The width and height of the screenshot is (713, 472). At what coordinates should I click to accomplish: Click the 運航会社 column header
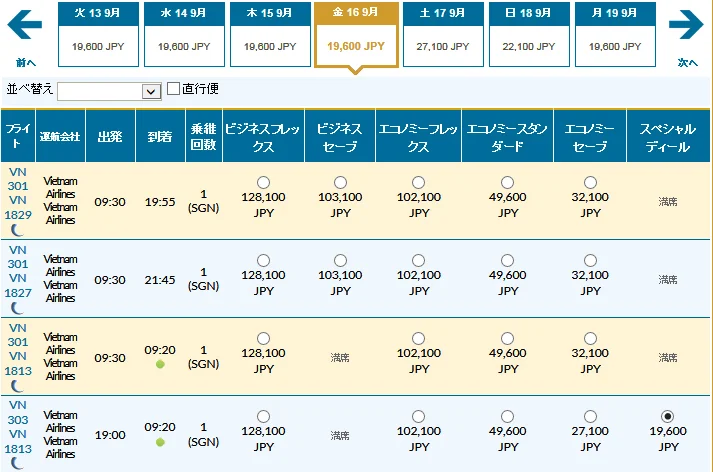click(x=60, y=136)
